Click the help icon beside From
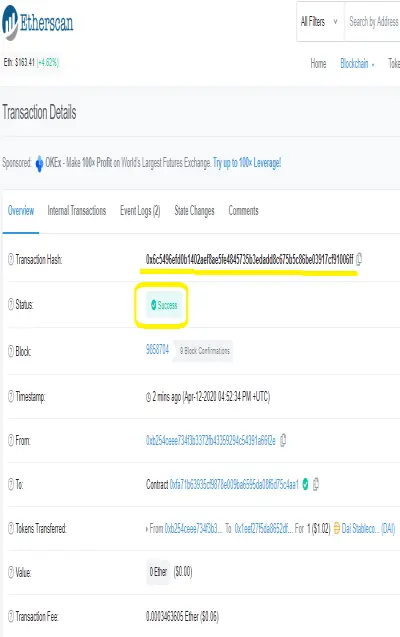 [x=11, y=440]
